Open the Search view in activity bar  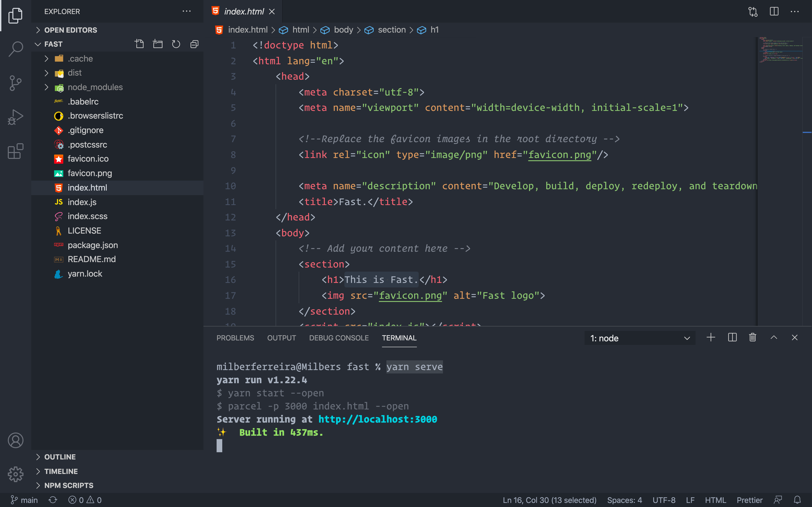15,49
